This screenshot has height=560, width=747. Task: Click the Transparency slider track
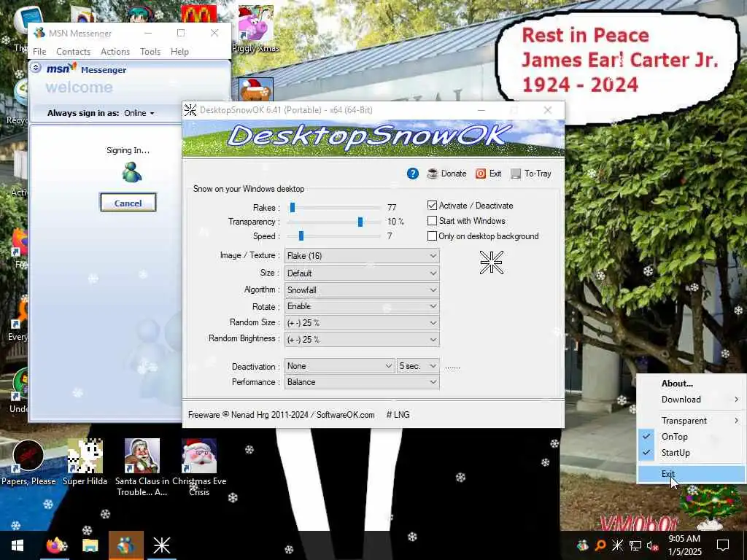coord(335,222)
